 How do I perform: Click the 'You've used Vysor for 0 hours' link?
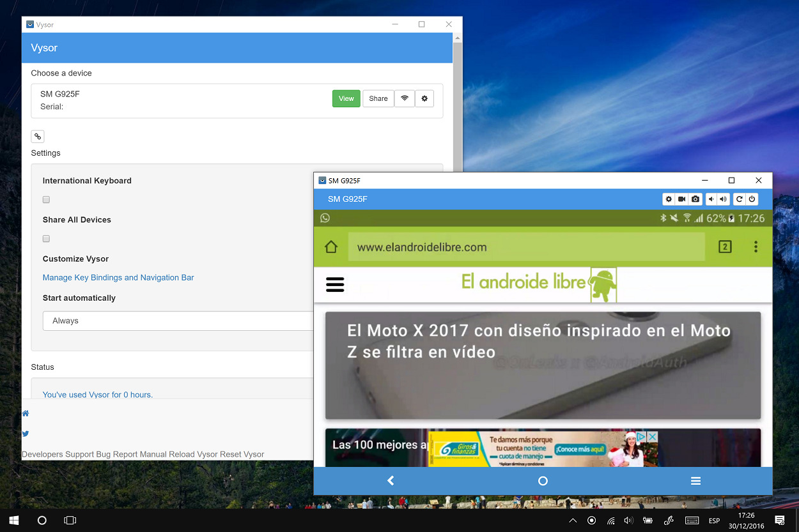point(98,395)
